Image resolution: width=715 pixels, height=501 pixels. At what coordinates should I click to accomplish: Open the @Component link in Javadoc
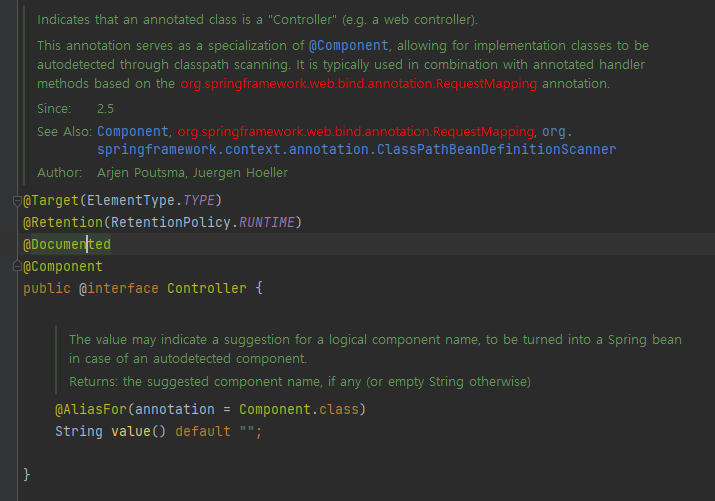pyautogui.click(x=348, y=46)
